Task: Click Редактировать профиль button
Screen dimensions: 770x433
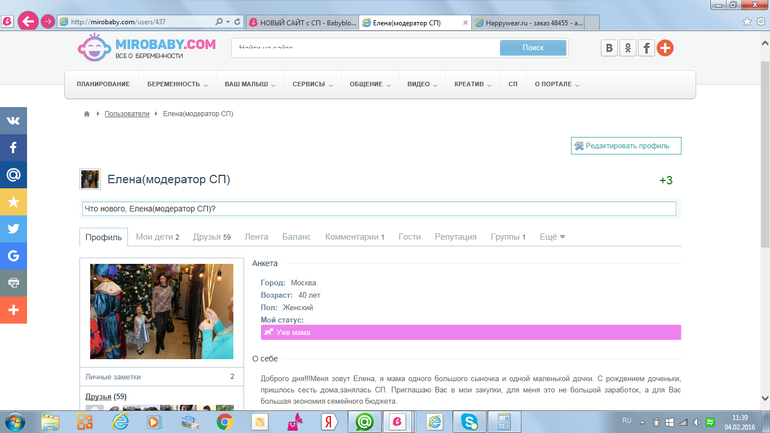Action: 626,146
